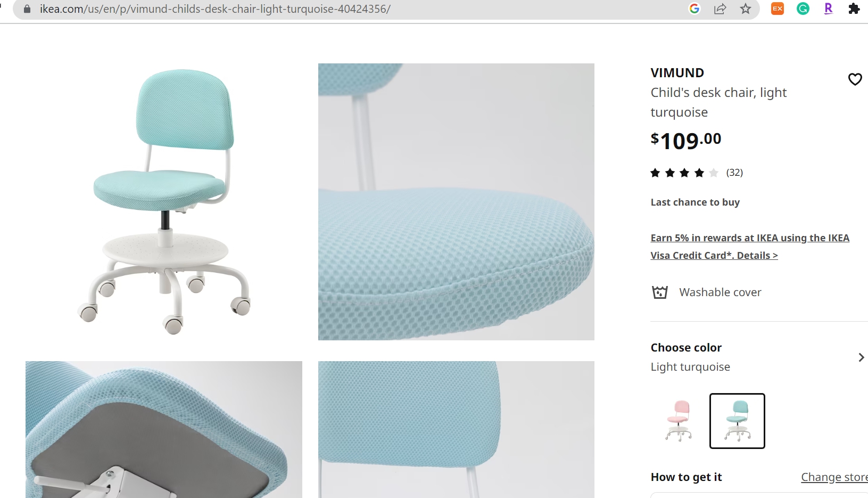Open the backrest close-up image
The image size is (868, 498).
click(x=456, y=429)
